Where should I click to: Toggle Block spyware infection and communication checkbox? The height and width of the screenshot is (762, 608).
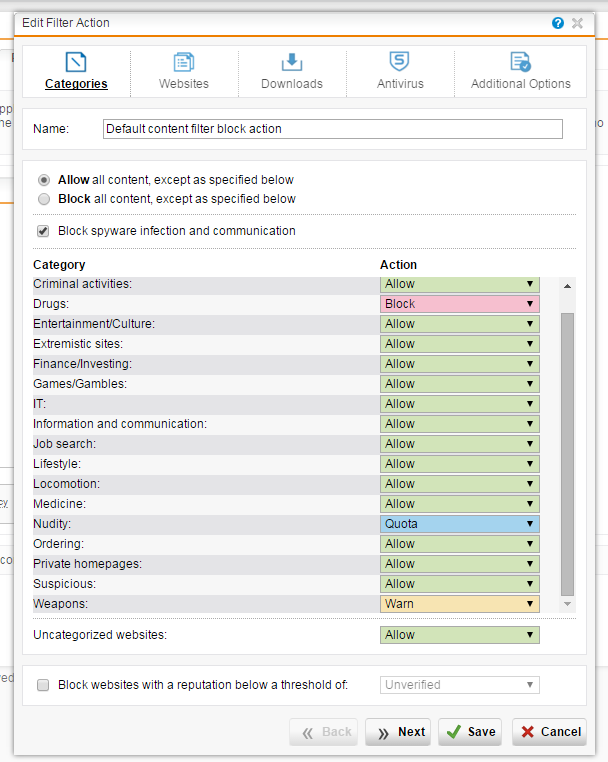(x=43, y=231)
